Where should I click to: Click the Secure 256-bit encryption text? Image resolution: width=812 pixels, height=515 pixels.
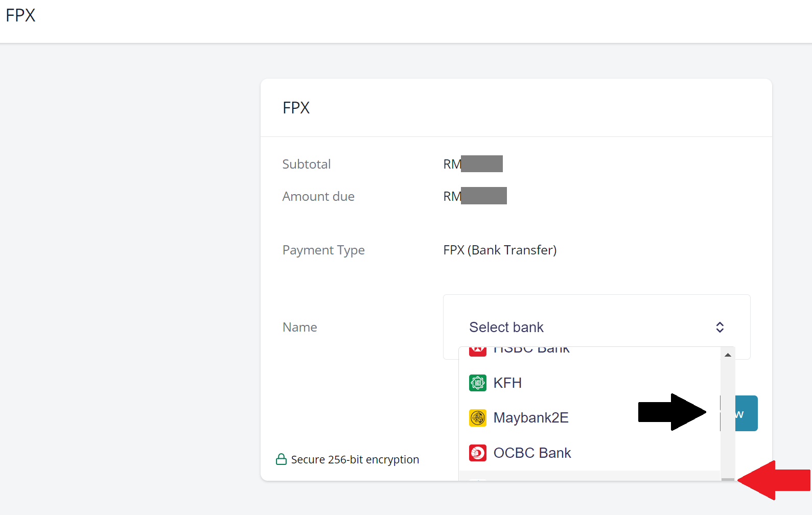[355, 459]
